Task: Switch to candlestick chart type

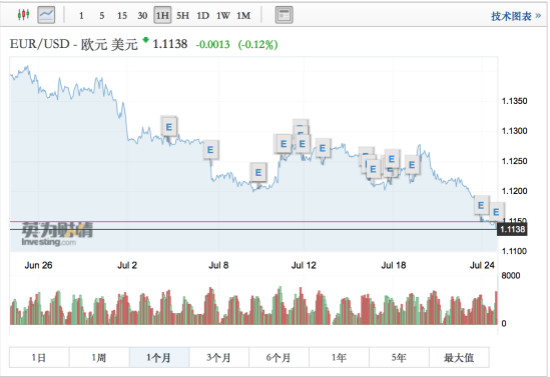Action: (x=23, y=15)
